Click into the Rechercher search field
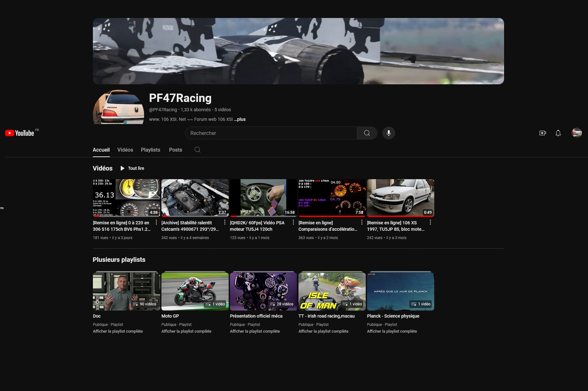588x391 pixels. point(271,133)
